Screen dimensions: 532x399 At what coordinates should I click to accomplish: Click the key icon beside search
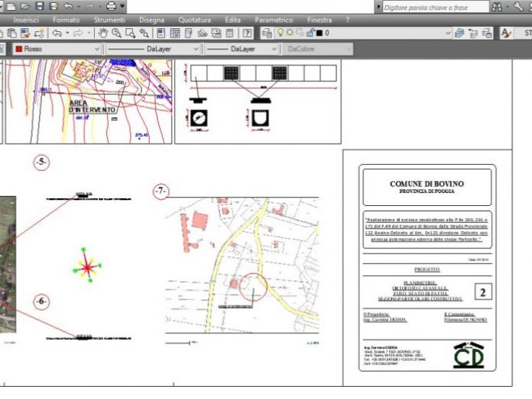[518, 6]
